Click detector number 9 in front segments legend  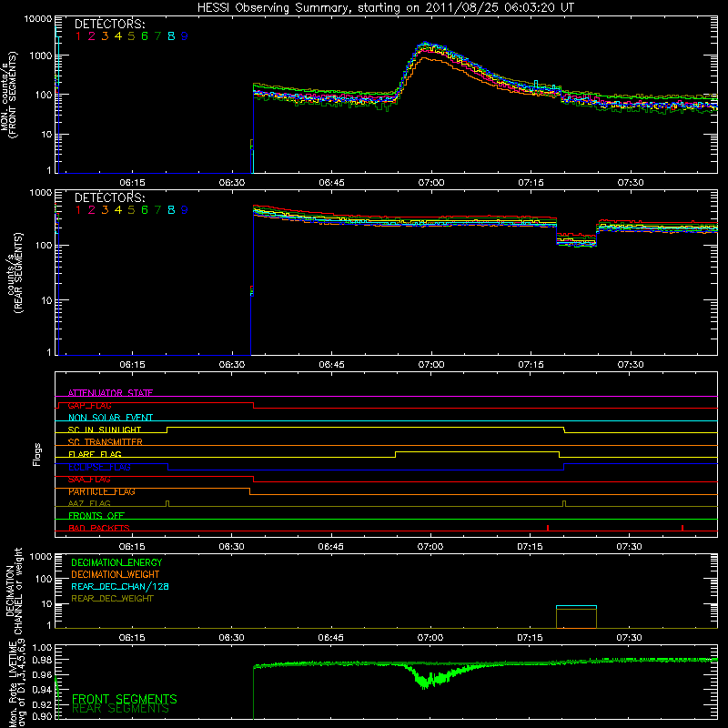[x=185, y=36]
